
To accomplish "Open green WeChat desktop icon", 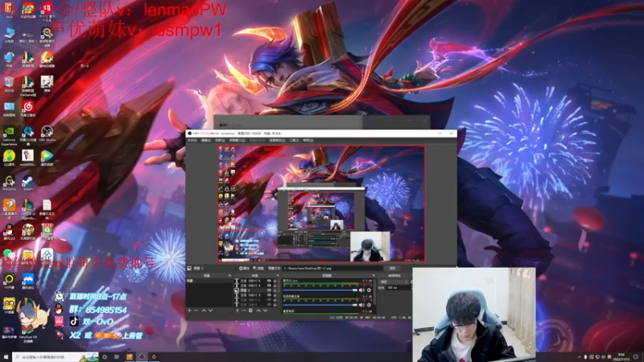I will 9,255.
